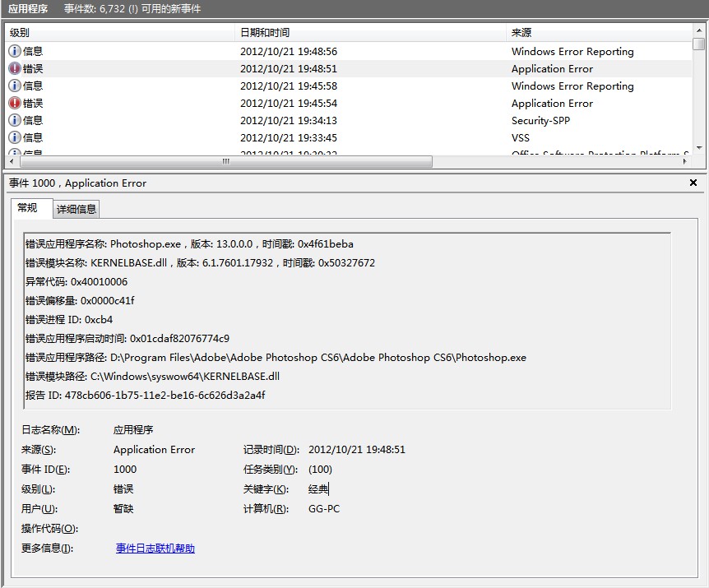Viewport: 709px width, 588px height.
Task: Click the 计算机 field showing GG-PC
Action: point(324,509)
